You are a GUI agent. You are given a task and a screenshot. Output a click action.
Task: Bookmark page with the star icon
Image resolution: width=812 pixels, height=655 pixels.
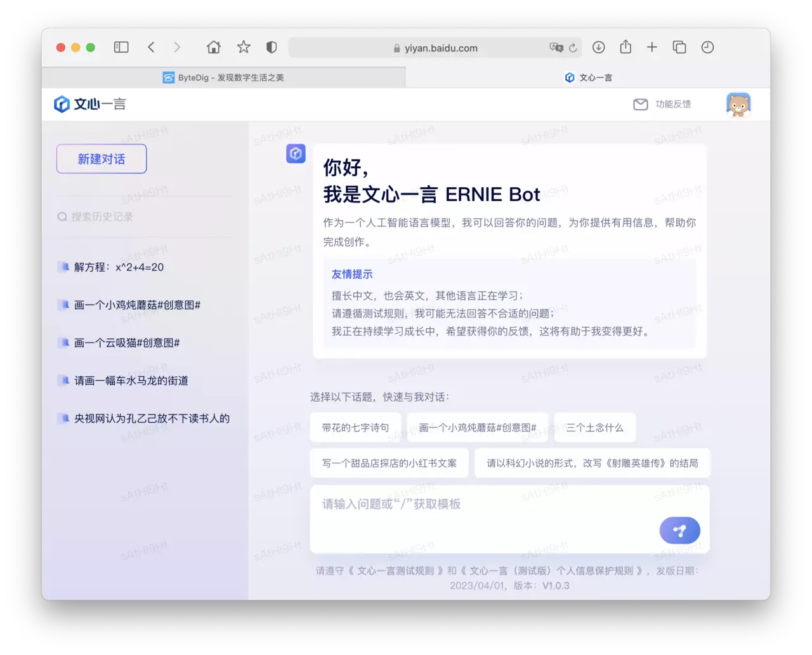pos(244,48)
